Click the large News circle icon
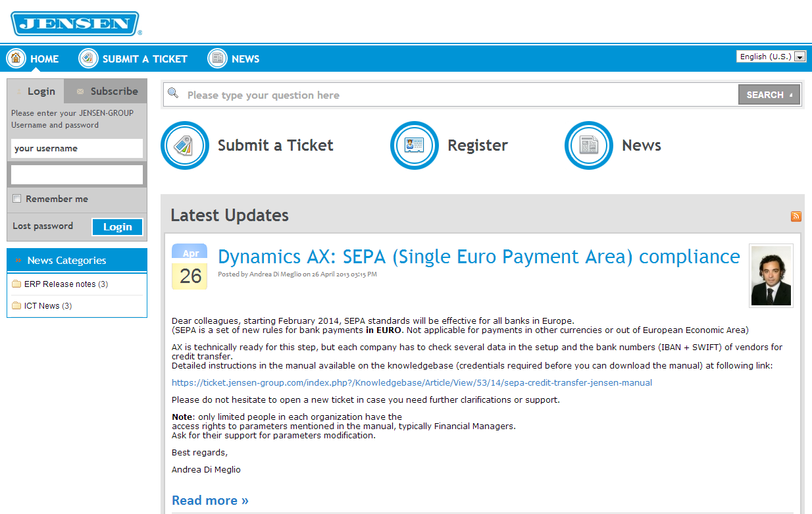The image size is (812, 514). (589, 145)
